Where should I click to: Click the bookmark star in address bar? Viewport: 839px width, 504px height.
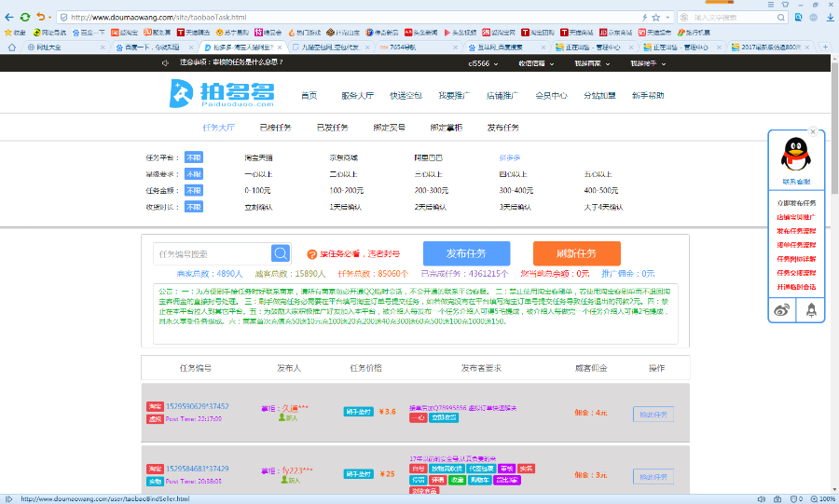(x=656, y=17)
